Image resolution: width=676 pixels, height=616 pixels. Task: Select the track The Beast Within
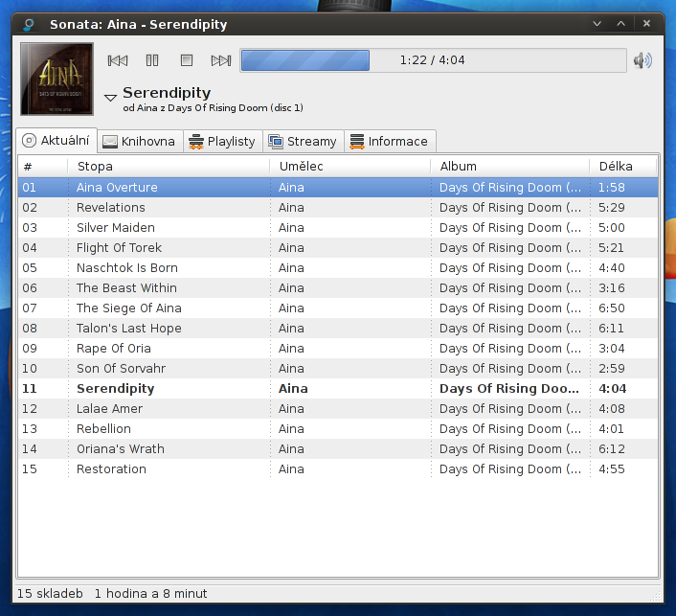click(x=338, y=288)
